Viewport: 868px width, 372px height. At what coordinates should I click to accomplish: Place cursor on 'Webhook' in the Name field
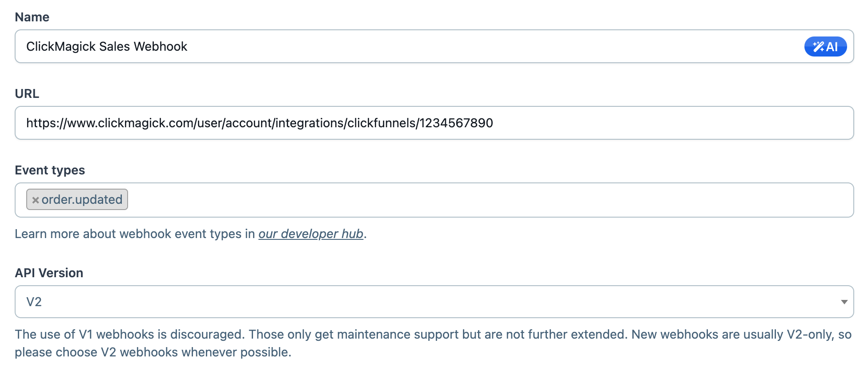[x=161, y=47]
